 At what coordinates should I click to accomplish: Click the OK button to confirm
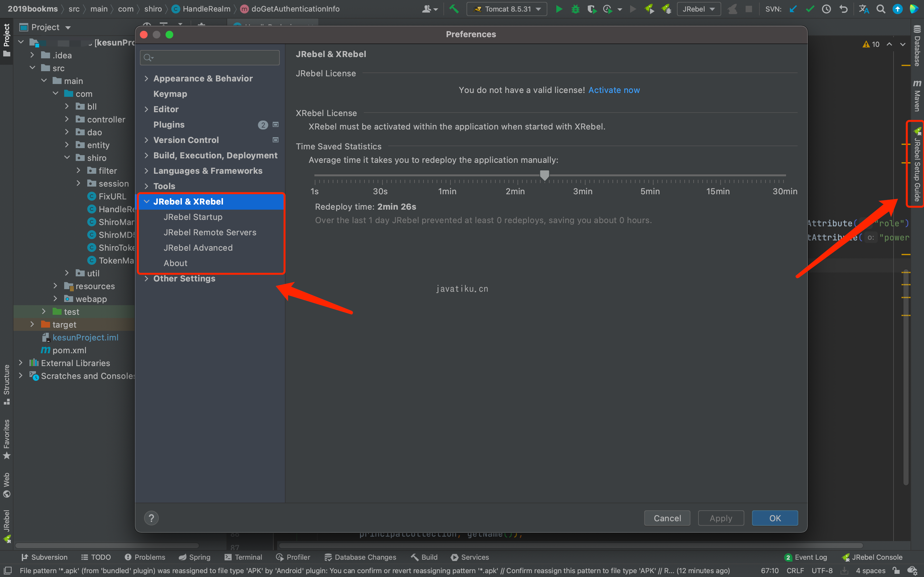pos(774,518)
